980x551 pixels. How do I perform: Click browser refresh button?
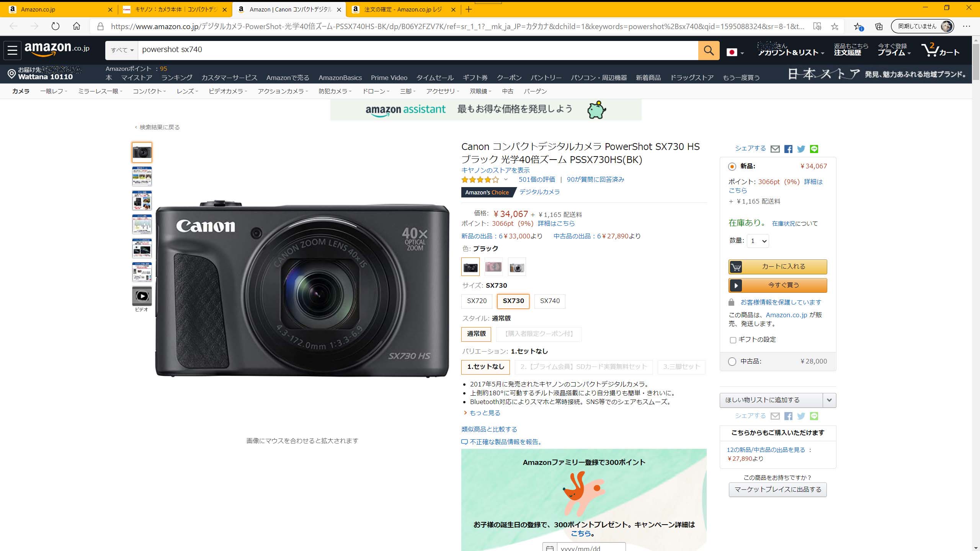coord(56,26)
